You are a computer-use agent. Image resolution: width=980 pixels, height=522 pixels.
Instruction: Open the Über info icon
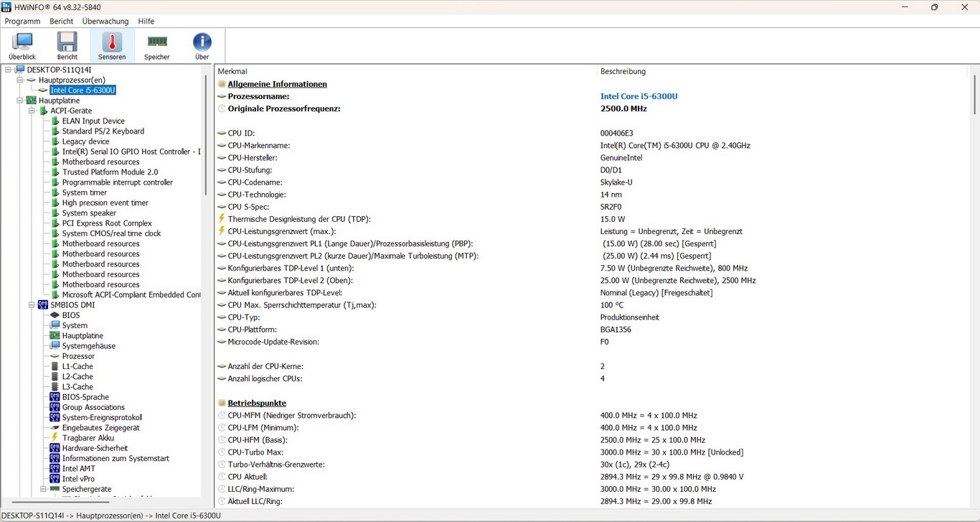tap(202, 46)
